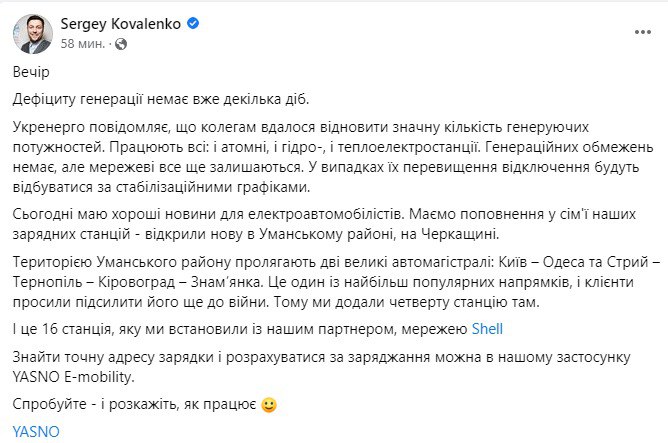The image size is (668, 443).
Task: Open the post via the 58 мин. timestamp
Action: pyautogui.click(x=82, y=44)
